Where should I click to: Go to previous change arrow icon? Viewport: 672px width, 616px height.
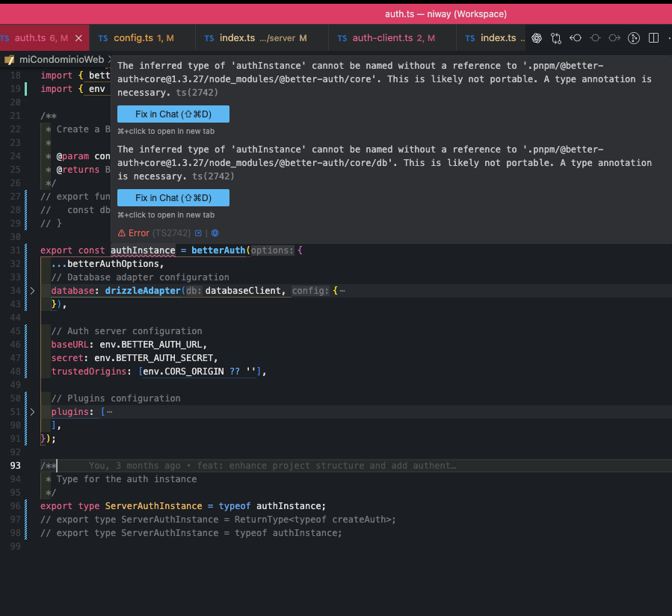pos(576,38)
